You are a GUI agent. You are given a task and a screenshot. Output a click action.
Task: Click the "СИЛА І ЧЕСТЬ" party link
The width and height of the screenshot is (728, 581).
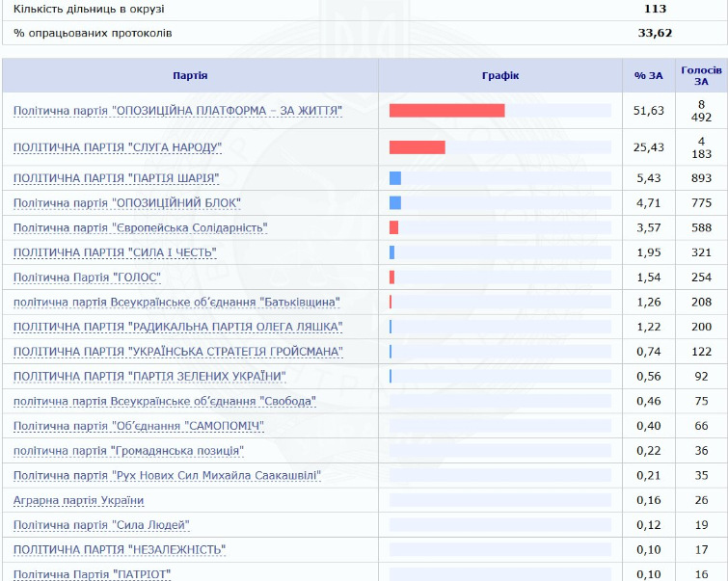click(x=115, y=252)
